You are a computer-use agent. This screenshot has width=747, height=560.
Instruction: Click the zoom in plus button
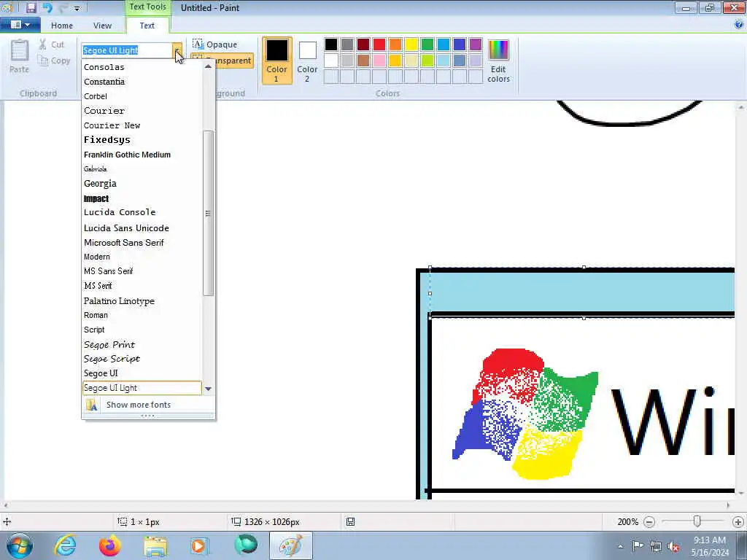click(738, 522)
